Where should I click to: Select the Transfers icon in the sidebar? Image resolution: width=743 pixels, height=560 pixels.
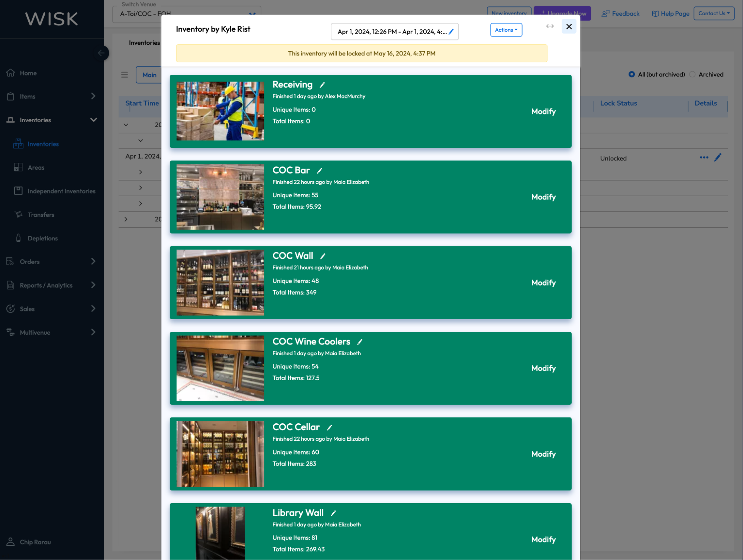coord(18,214)
